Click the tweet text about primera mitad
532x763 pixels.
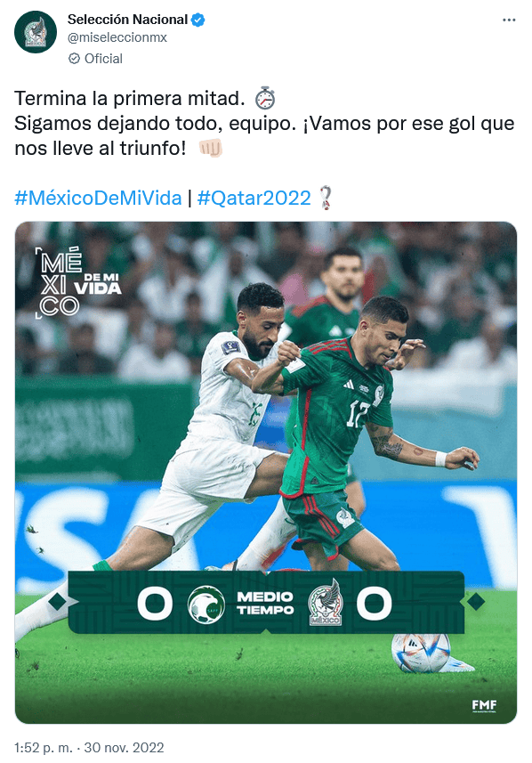pyautogui.click(x=129, y=98)
